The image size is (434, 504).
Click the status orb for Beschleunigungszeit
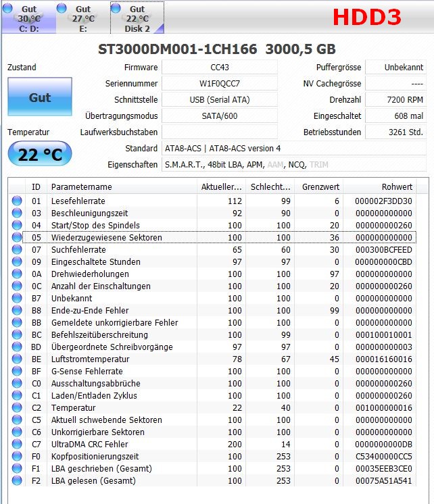coord(17,213)
